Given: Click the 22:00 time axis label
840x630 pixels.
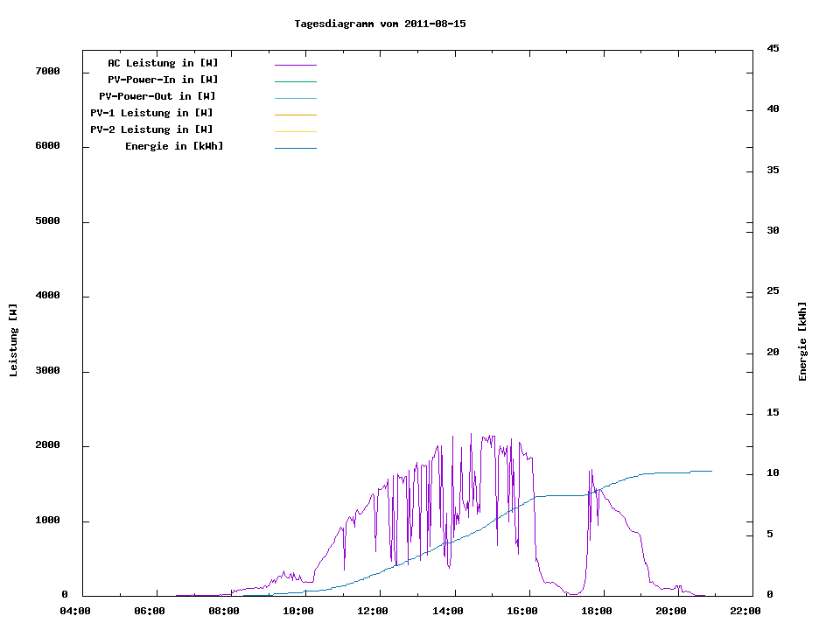Looking at the screenshot, I should [745, 611].
